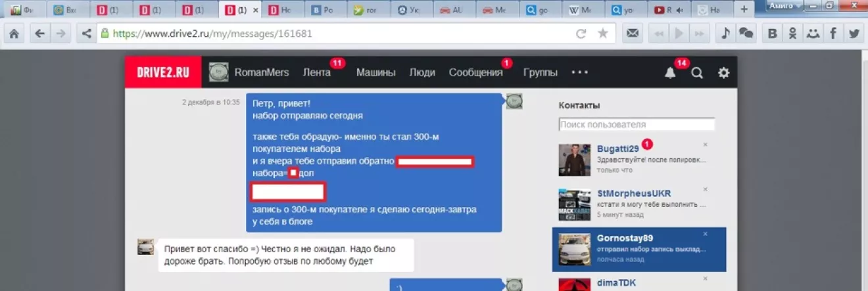Open the Сообщения section

[476, 72]
